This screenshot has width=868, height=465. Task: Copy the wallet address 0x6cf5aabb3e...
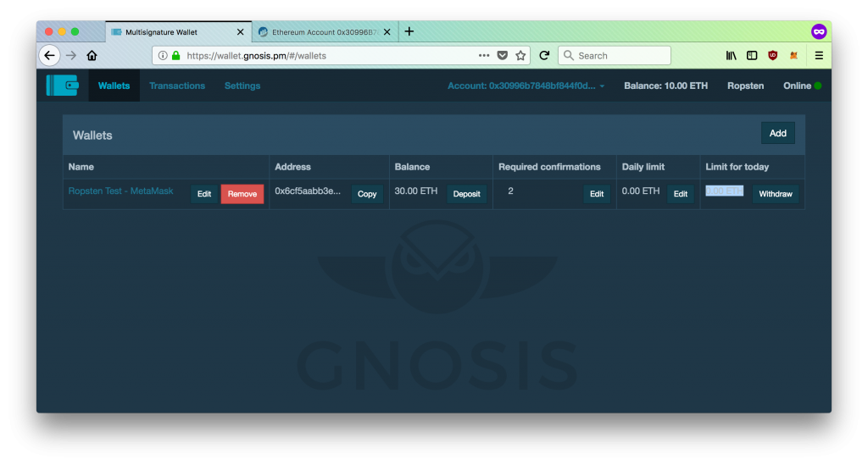coord(367,194)
